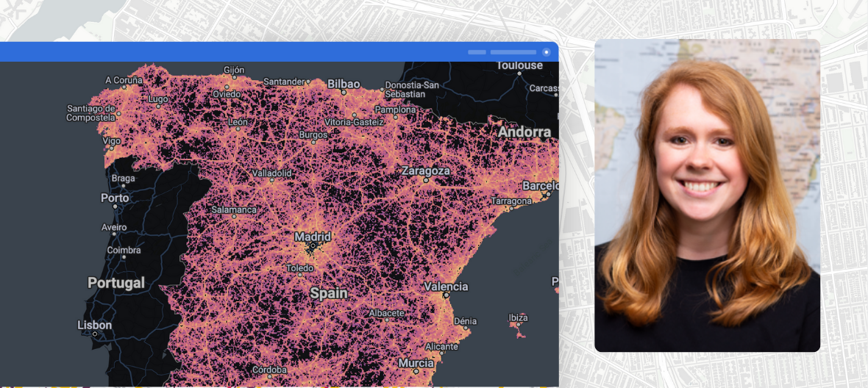Screen dimensions: 868x388
Task: Click the Portugal country label
Action: click(116, 283)
